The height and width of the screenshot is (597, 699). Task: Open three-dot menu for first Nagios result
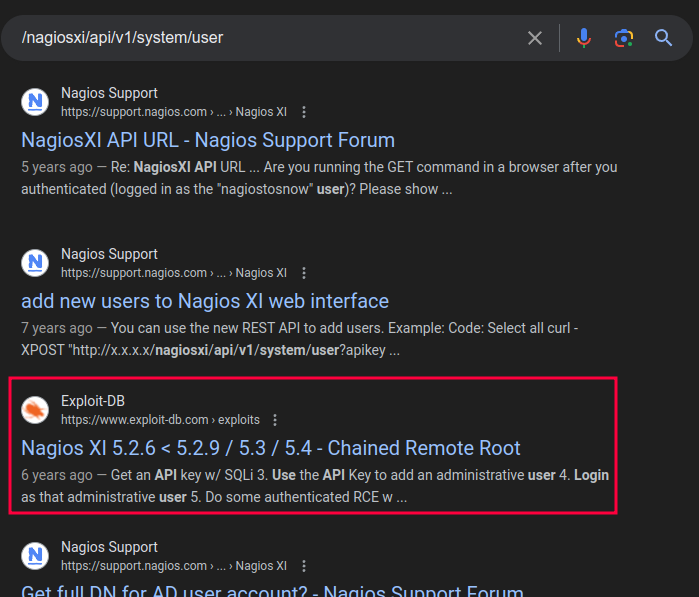[x=305, y=112]
